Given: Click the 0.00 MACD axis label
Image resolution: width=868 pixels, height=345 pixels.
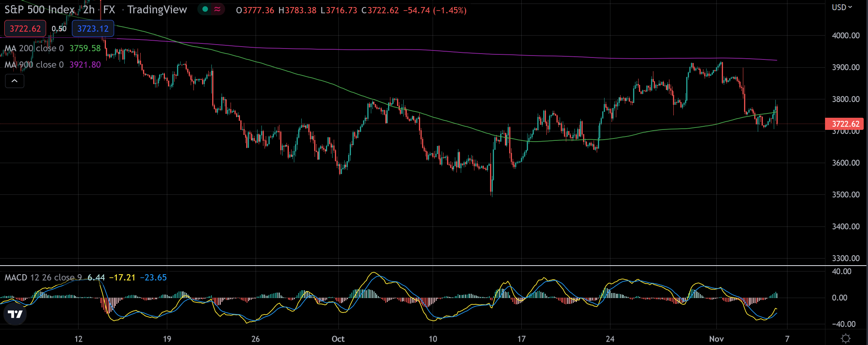Looking at the screenshot, I should point(839,298).
